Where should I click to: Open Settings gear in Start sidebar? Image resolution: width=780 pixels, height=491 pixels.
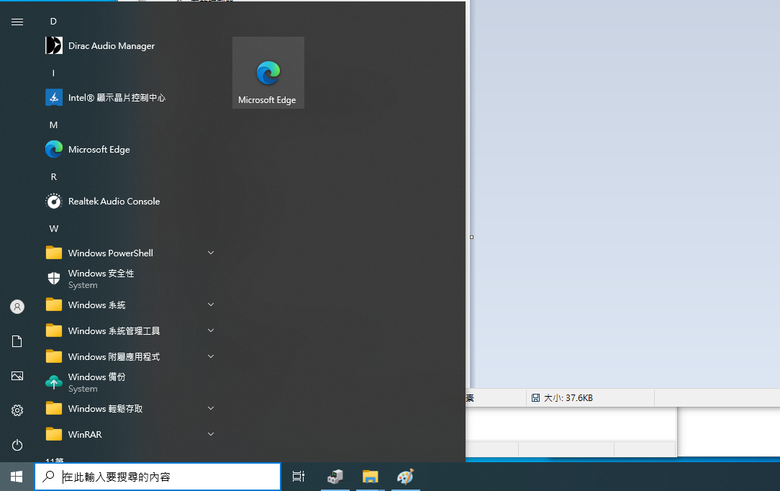pyautogui.click(x=17, y=410)
